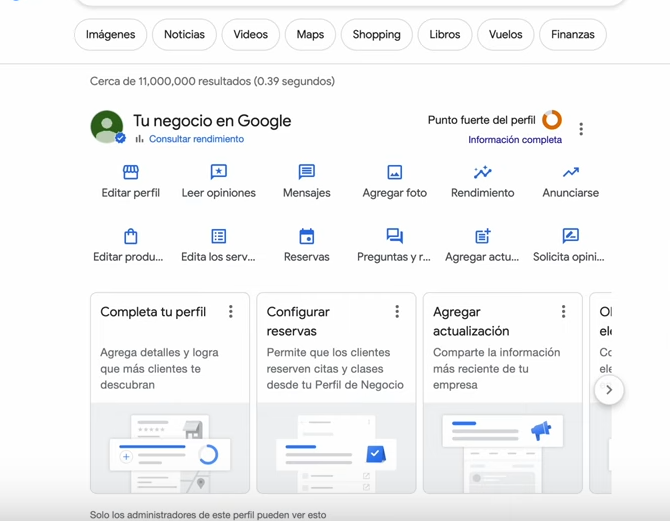Image resolution: width=670 pixels, height=521 pixels.
Task: Open the Información completa link
Action: point(515,140)
